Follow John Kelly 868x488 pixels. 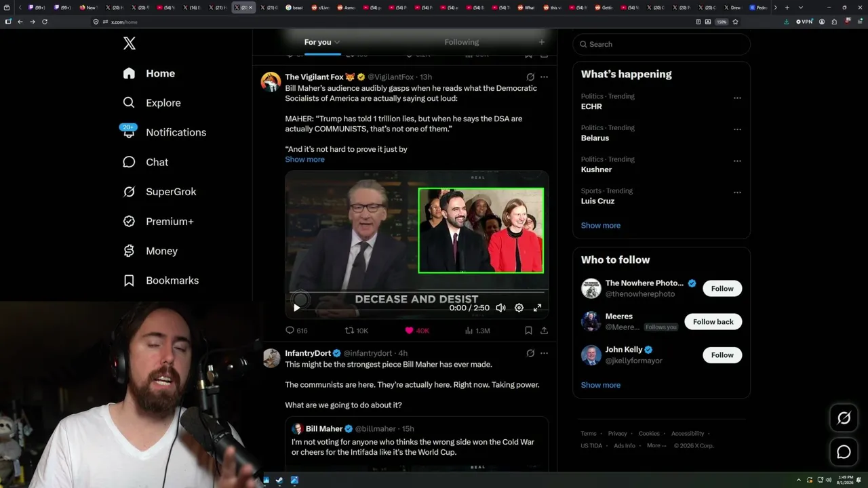(x=722, y=355)
